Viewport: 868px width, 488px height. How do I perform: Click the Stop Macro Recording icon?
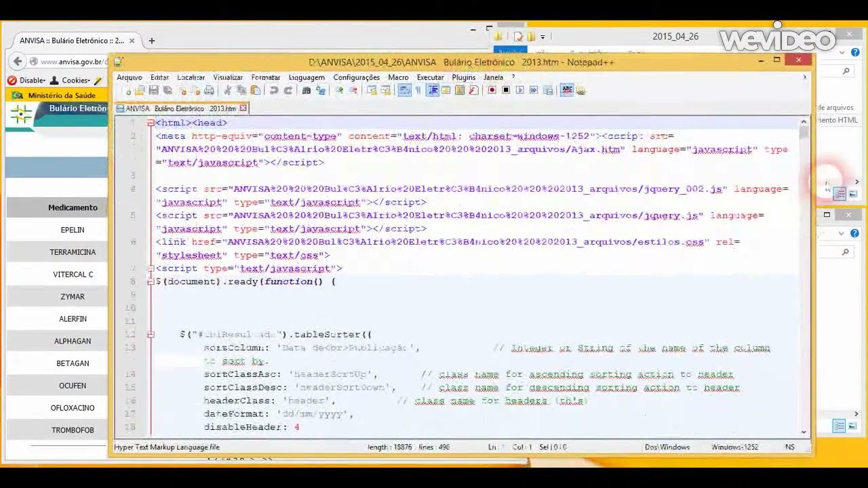506,90
